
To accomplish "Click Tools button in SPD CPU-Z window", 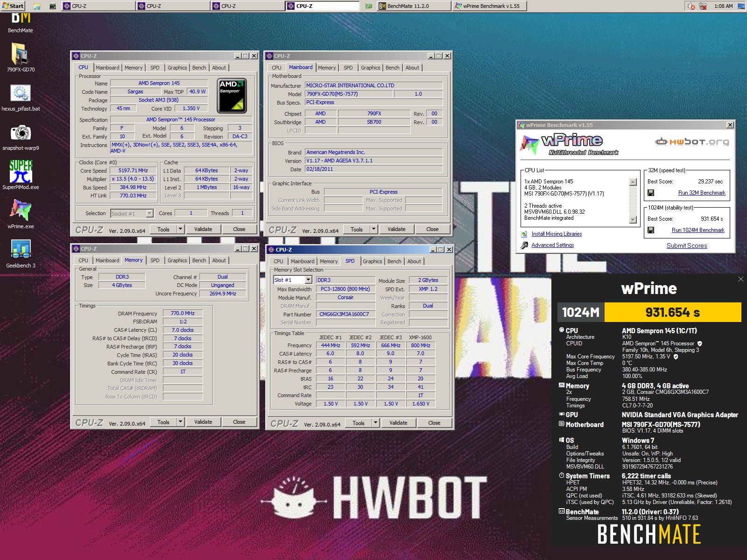I will [359, 423].
